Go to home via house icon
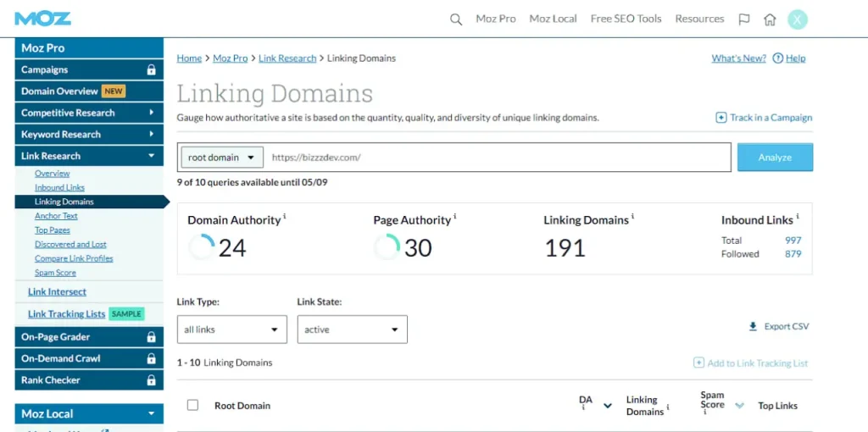 click(x=770, y=19)
